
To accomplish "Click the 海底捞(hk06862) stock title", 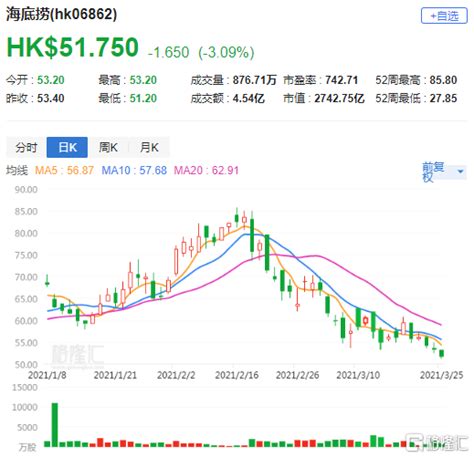I will [x=61, y=14].
